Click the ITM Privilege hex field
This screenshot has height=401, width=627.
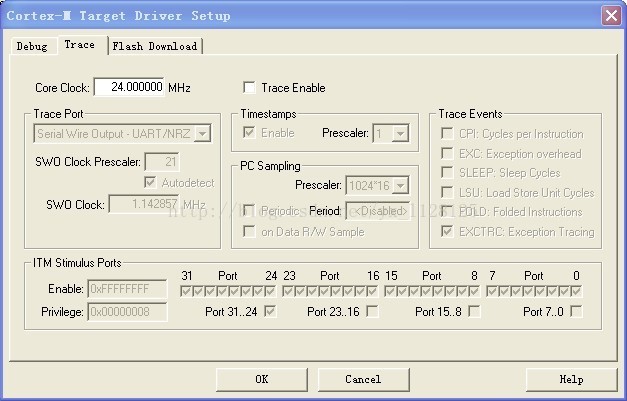click(127, 311)
